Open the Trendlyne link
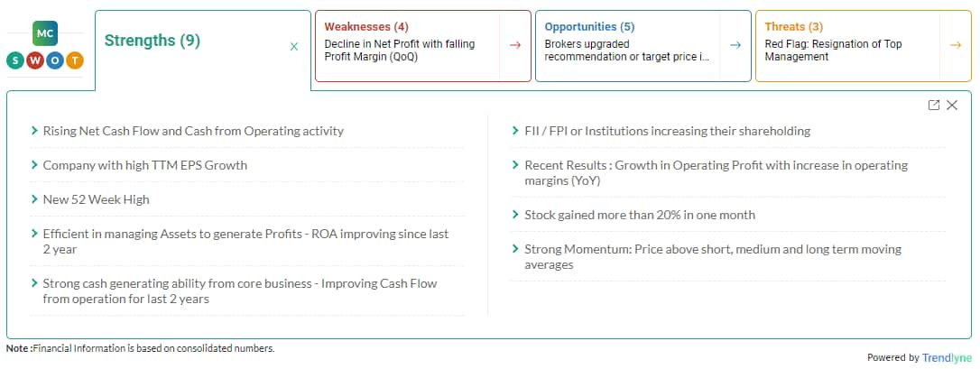 [948, 358]
